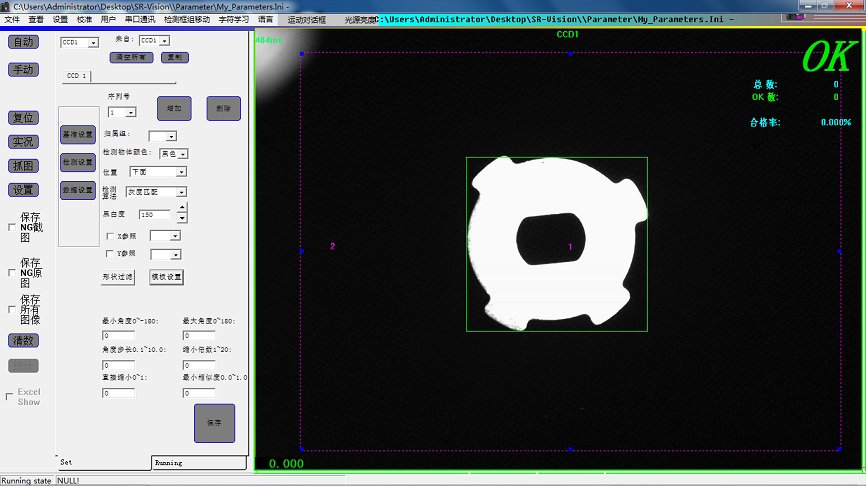
Task: Expand the 检测算法 dropdown showing 灰度匹配
Action: tap(181, 192)
